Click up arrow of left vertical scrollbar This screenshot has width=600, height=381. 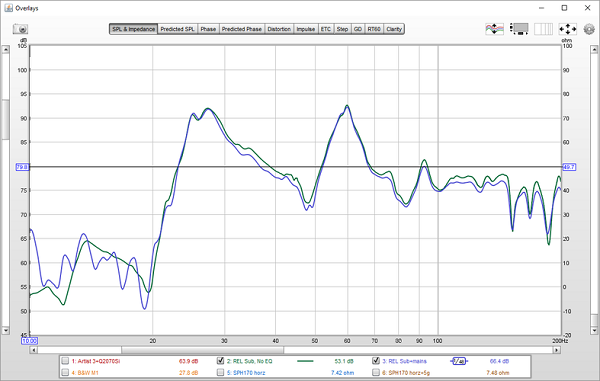[x=5, y=49]
